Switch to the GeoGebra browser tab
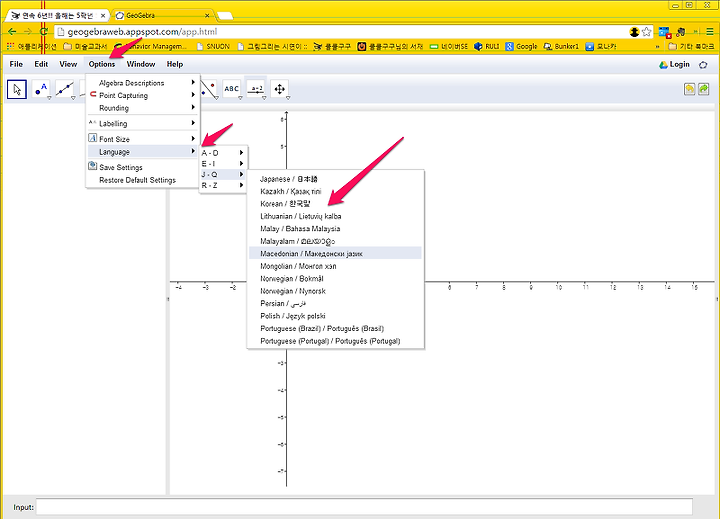This screenshot has height=519, width=720. point(161,16)
